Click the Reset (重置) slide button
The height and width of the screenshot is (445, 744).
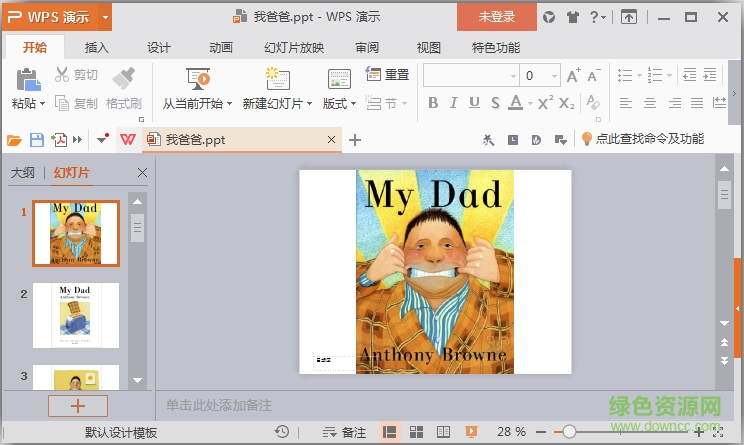pyautogui.click(x=387, y=74)
